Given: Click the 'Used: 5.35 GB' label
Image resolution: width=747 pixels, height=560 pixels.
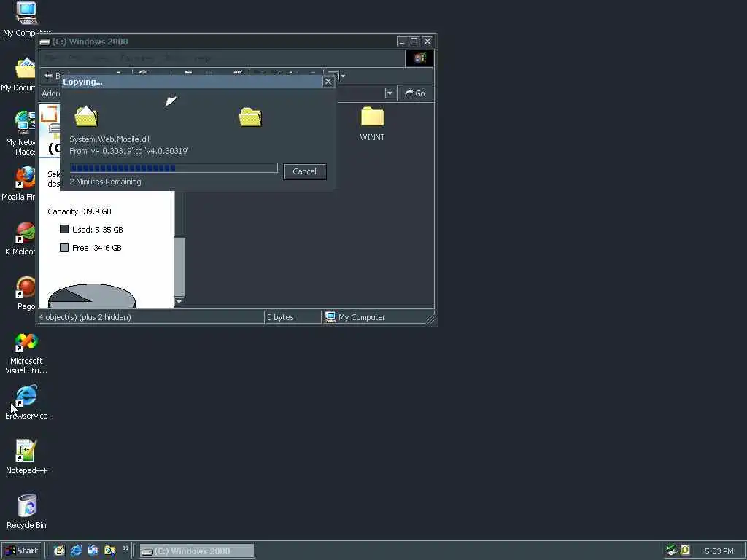Looking at the screenshot, I should (98, 230).
